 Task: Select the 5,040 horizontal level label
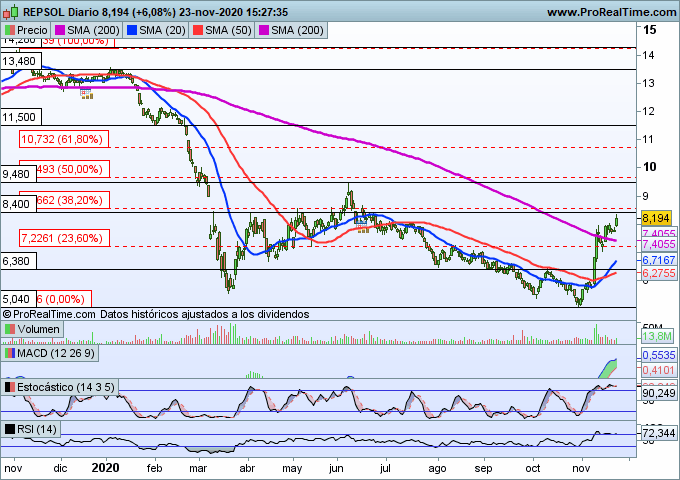(18, 299)
